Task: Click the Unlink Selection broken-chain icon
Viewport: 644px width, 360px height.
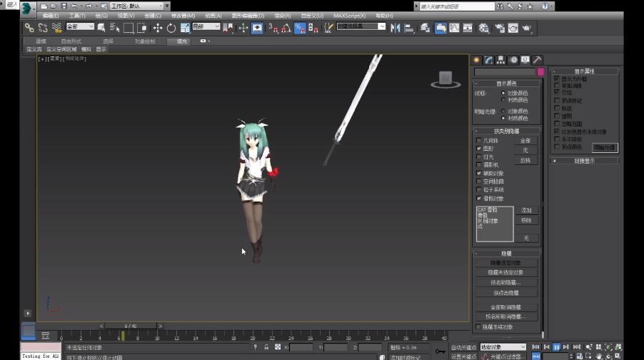Action: (43, 28)
